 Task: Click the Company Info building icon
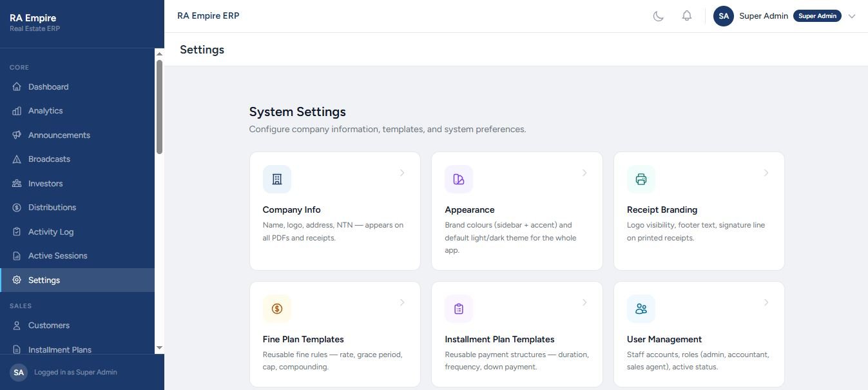pyautogui.click(x=277, y=179)
